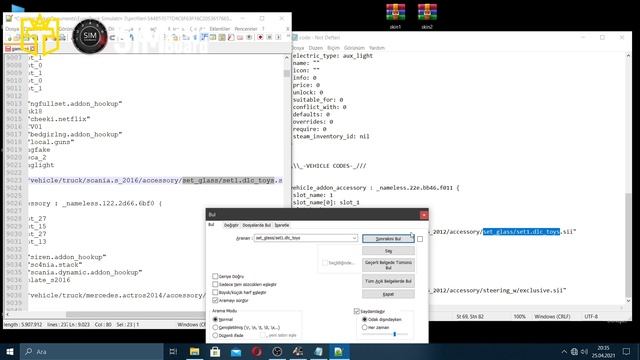
Task: Click the Windows Start button
Action: coord(10,351)
